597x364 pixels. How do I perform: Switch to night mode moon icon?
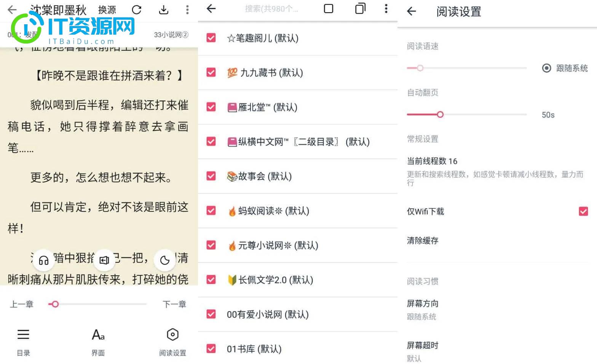click(x=165, y=260)
